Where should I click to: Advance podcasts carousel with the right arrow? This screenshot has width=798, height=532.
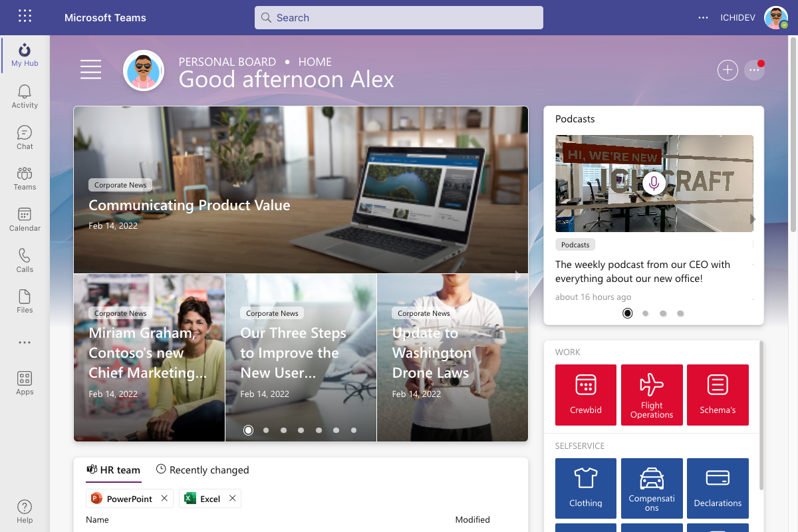(753, 219)
